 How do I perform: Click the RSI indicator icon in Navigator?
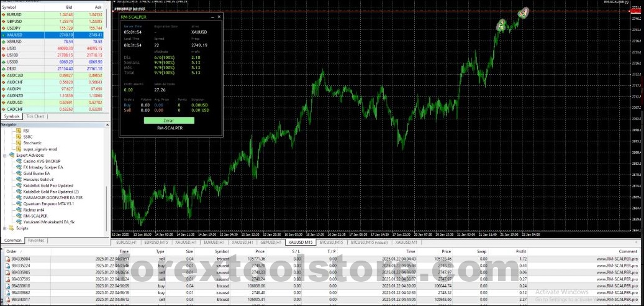click(19, 131)
